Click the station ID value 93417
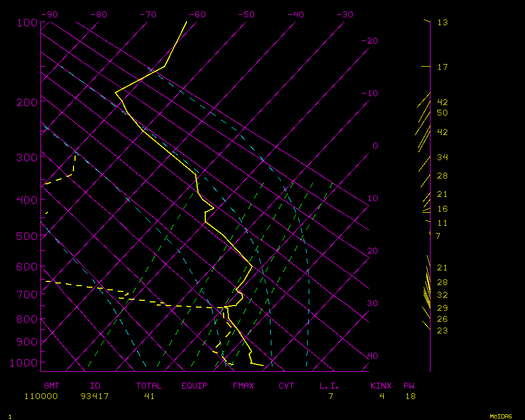The width and height of the screenshot is (525, 420). (95, 396)
